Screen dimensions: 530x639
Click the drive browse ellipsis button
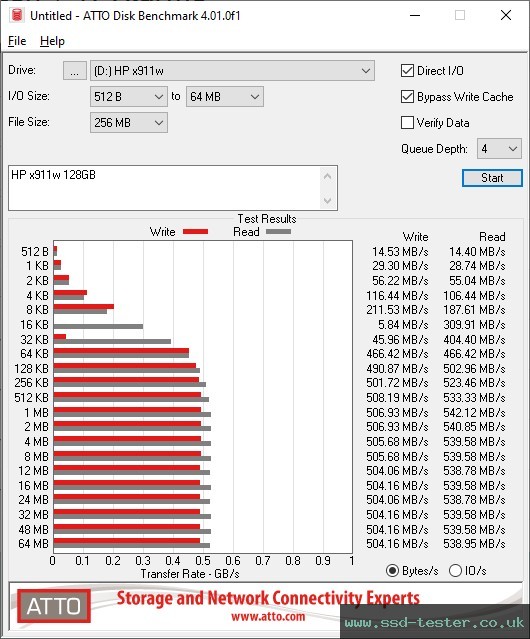[x=75, y=71]
